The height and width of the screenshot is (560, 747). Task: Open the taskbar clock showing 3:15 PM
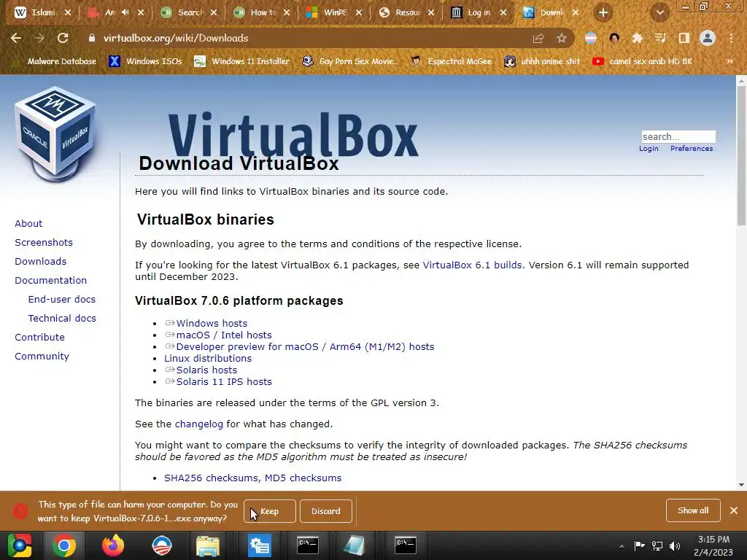pyautogui.click(x=713, y=545)
